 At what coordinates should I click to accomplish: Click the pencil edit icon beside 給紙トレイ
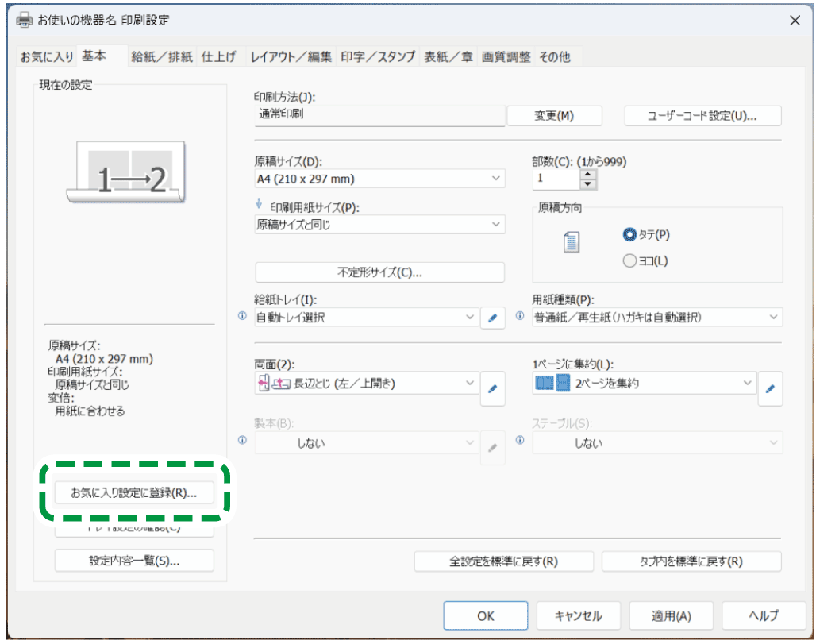pyautogui.click(x=492, y=318)
